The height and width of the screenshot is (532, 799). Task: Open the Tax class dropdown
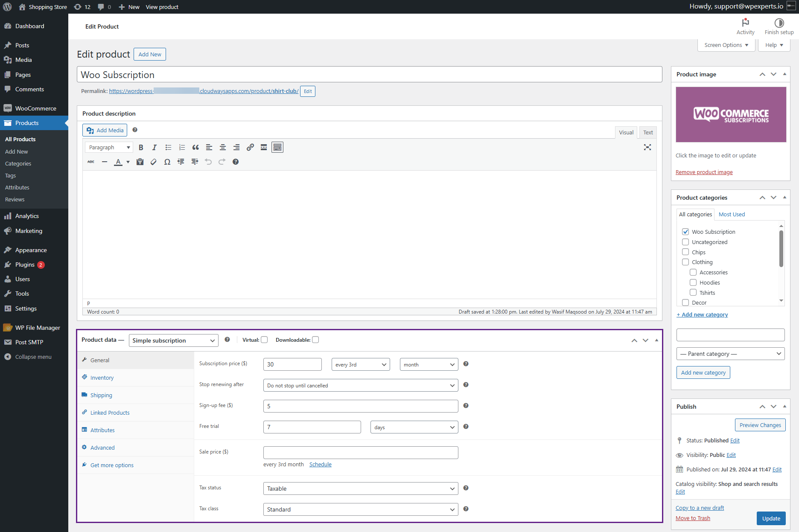pyautogui.click(x=361, y=509)
